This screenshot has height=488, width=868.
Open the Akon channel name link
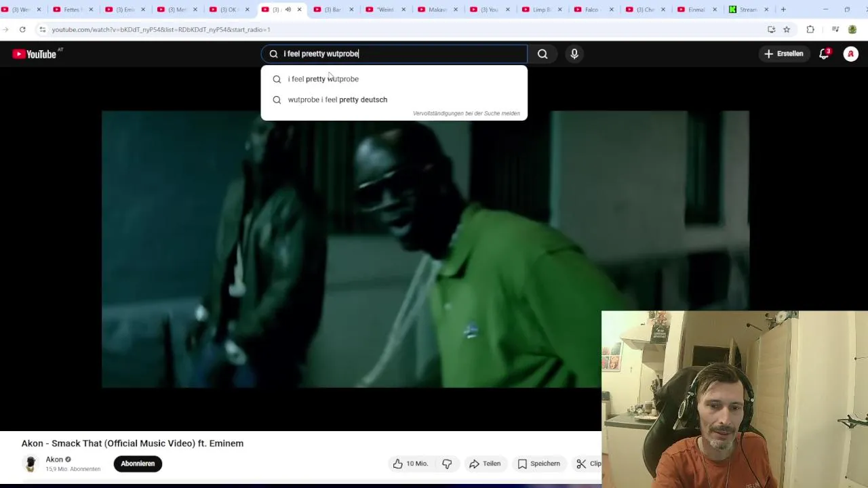(x=54, y=460)
